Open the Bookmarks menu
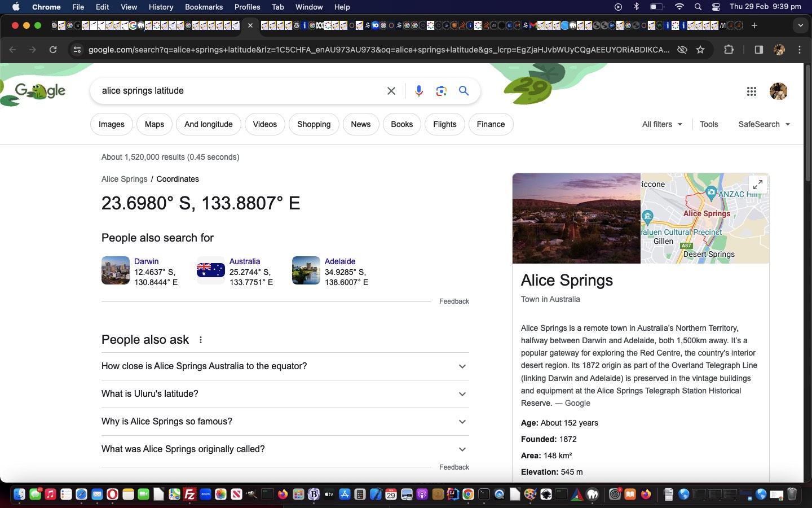Screen dimensions: 812x508 [204, 7]
